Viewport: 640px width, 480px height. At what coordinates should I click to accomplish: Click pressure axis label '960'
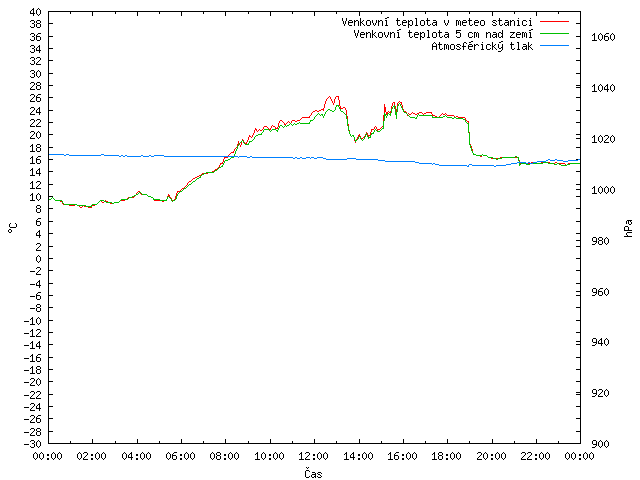tap(600, 292)
